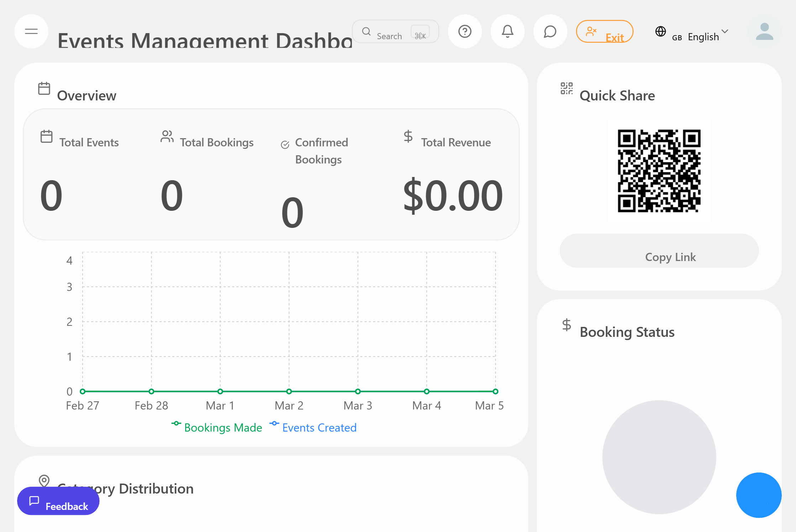Screen dimensions: 796x532
Task: Click the blue floating circle button
Action: point(759,495)
